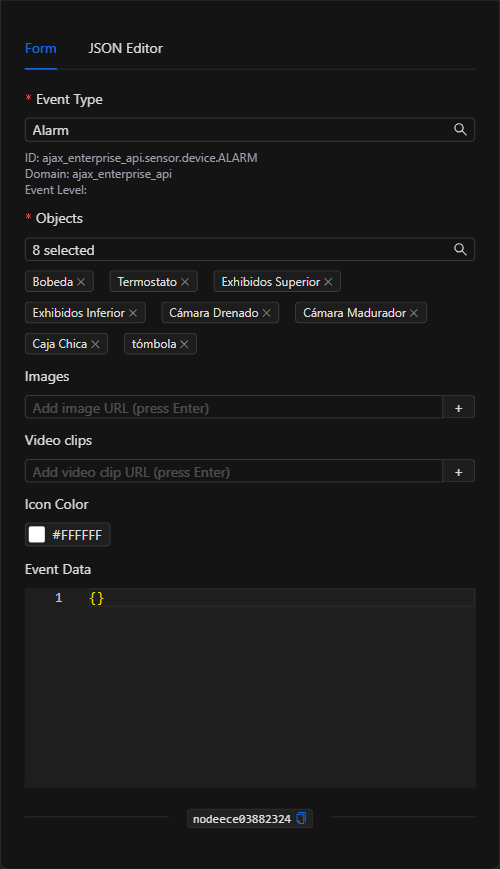The height and width of the screenshot is (869, 500).
Task: Switch to the JSON Editor tab
Action: click(x=125, y=48)
